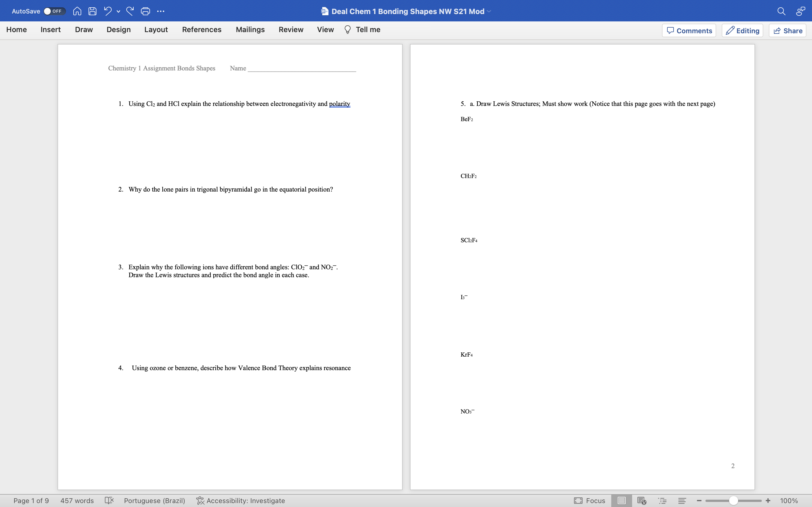Image resolution: width=812 pixels, height=507 pixels.
Task: Toggle the AutoSave switch
Action: click(54, 11)
